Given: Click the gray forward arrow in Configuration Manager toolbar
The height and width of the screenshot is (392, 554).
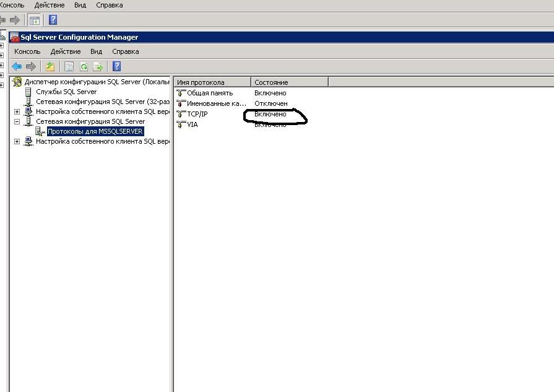Looking at the screenshot, I should pos(31,66).
